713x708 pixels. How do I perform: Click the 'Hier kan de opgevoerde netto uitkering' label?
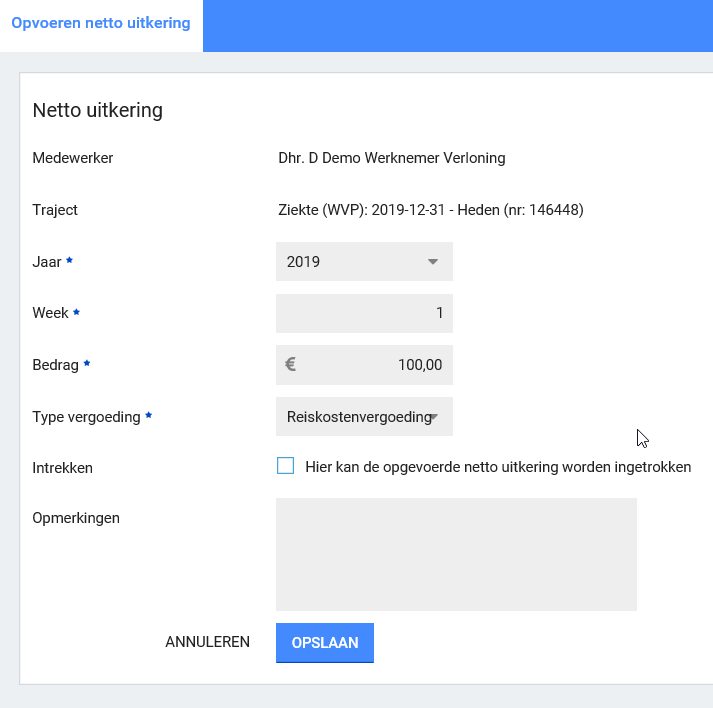(498, 467)
